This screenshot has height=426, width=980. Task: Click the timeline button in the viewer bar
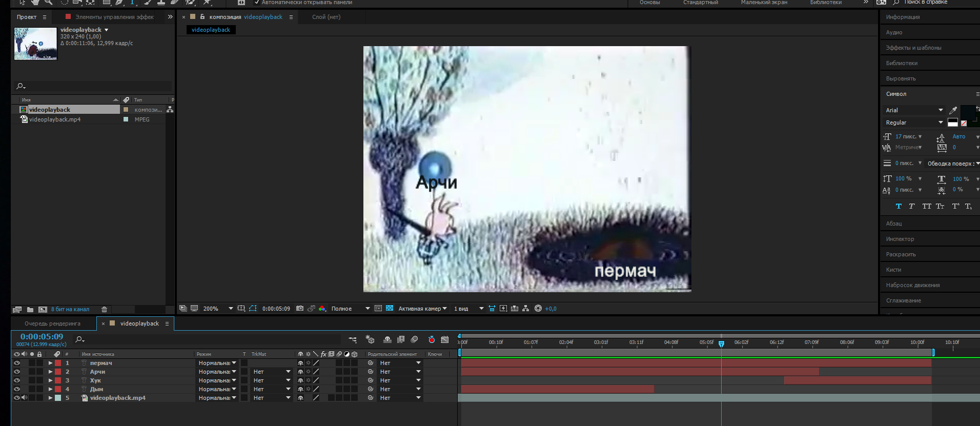[514, 309]
